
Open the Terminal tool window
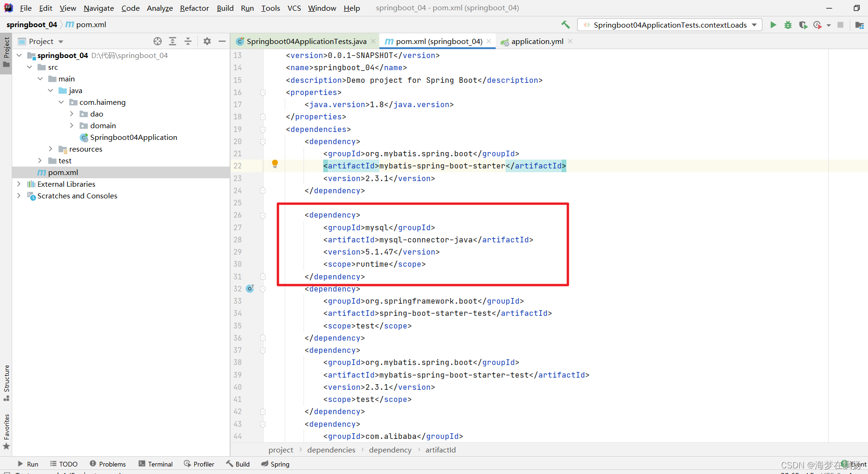click(x=156, y=464)
